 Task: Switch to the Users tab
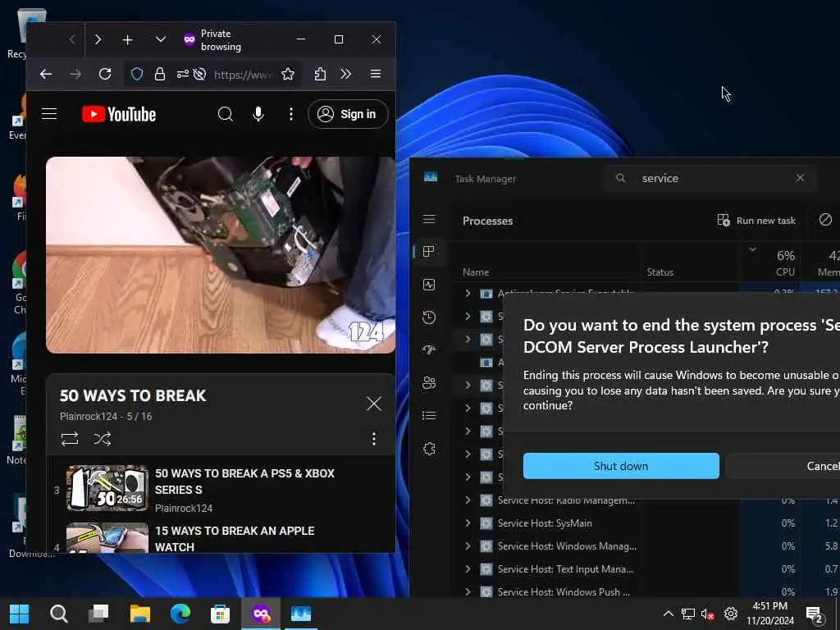click(429, 383)
